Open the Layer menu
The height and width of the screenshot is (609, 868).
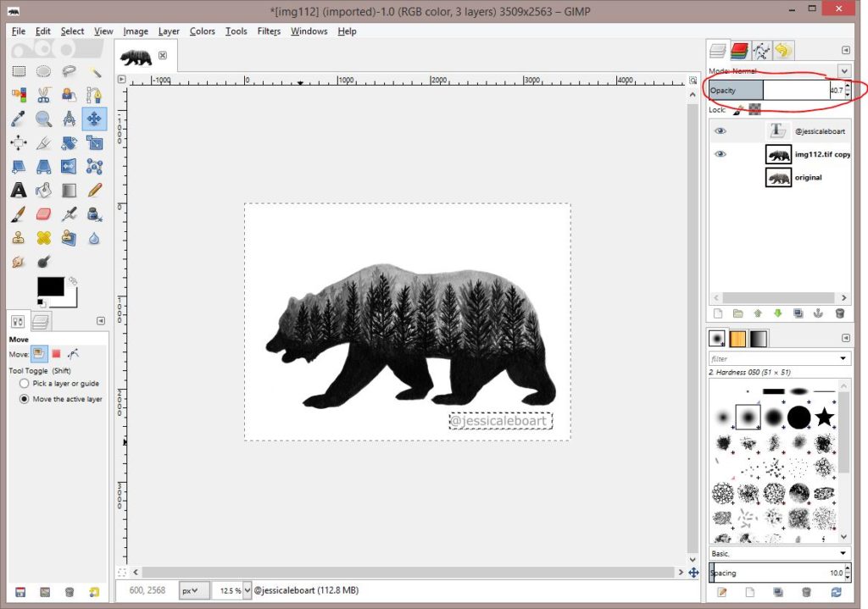[169, 31]
